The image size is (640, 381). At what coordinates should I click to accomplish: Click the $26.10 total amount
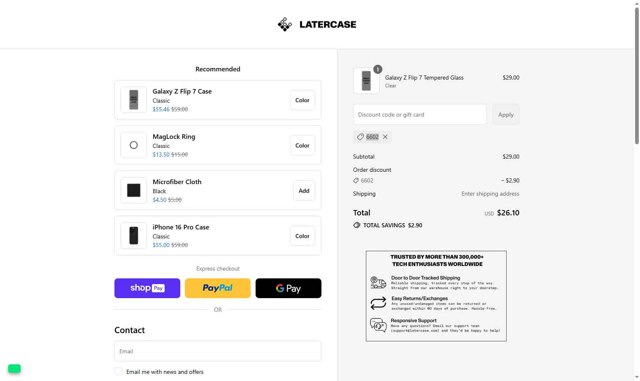tap(508, 213)
